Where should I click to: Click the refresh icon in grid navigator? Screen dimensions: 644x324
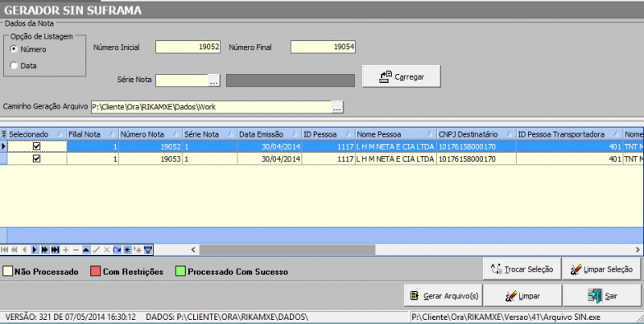point(117,250)
